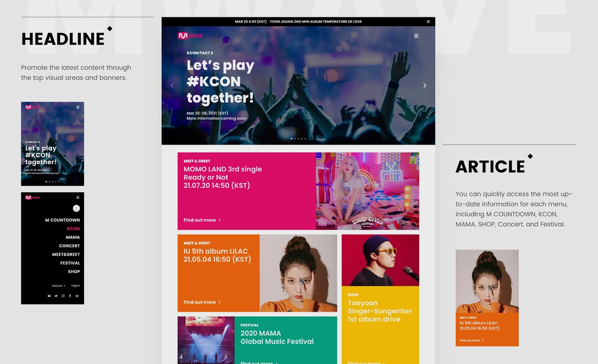Select KCON in the mobile menu
Viewport: 598px width, 364px height.
(x=73, y=229)
